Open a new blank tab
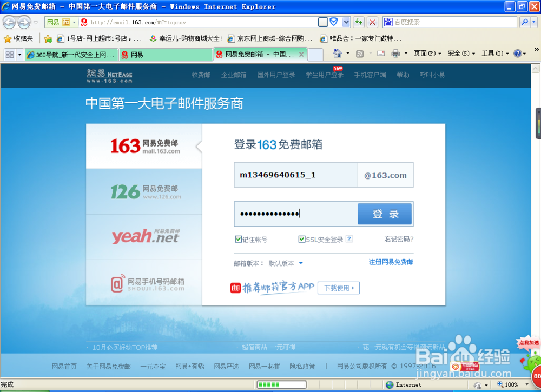The image size is (541, 392). tap(315, 55)
